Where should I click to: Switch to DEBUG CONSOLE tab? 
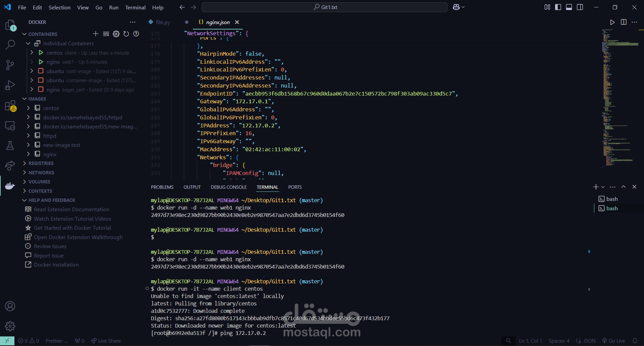229,187
